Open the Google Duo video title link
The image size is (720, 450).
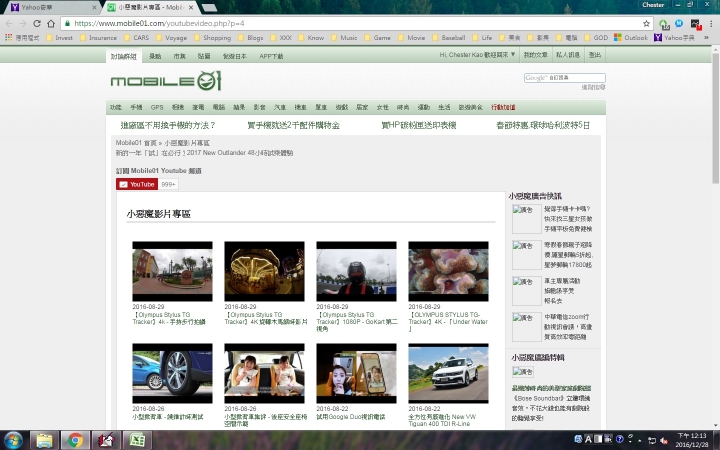click(x=351, y=417)
